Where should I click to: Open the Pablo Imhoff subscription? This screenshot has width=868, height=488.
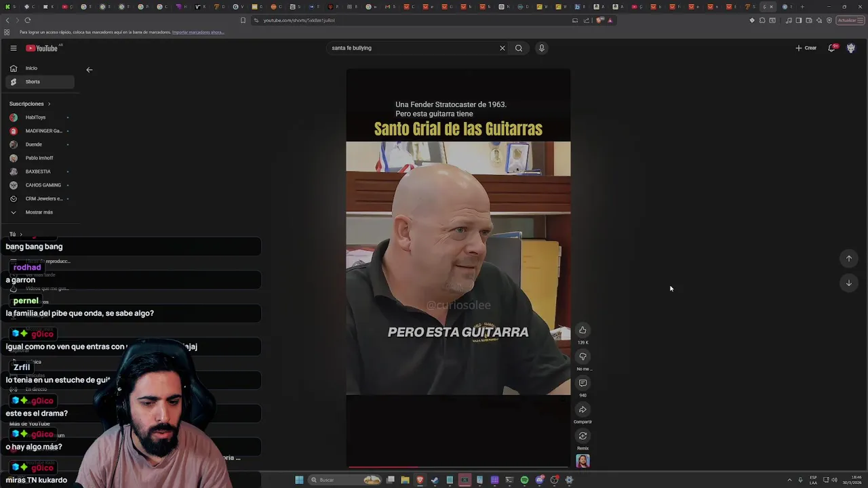[x=39, y=158]
